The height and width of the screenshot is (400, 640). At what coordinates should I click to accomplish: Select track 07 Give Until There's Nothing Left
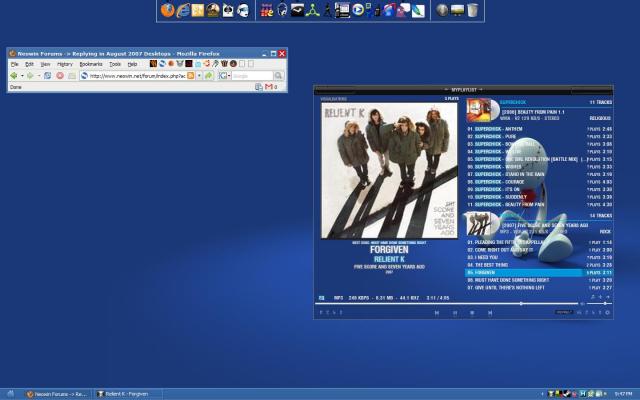pos(539,288)
